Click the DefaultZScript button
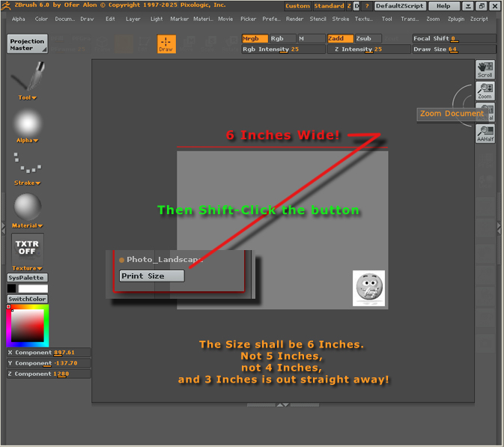 tap(400, 6)
